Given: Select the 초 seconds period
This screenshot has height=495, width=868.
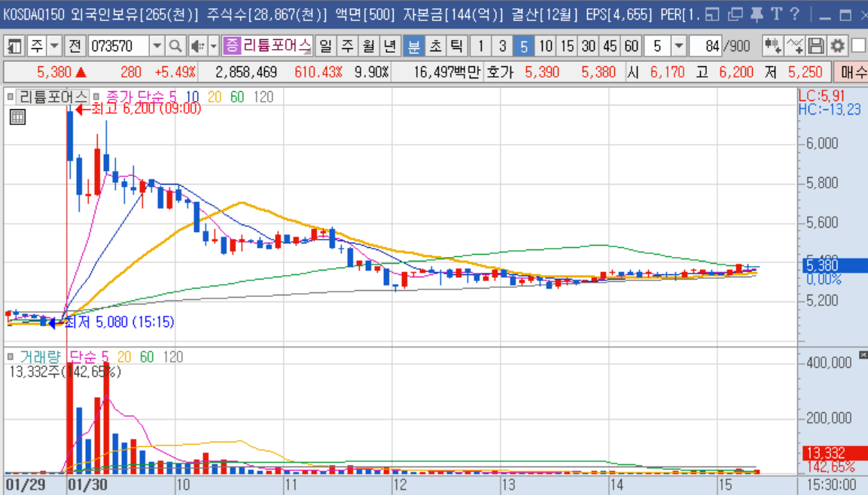Looking at the screenshot, I should click(x=436, y=46).
